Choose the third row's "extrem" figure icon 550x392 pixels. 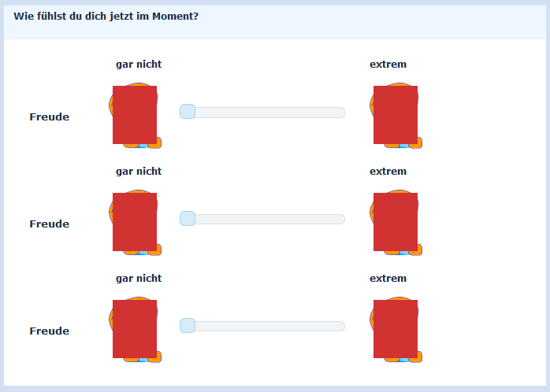click(396, 329)
